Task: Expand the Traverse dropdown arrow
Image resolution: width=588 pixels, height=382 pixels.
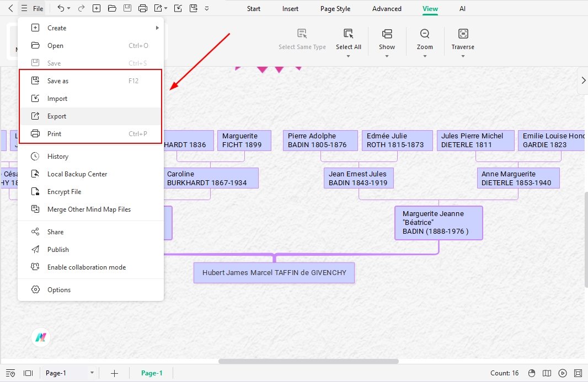Action: 463,56
